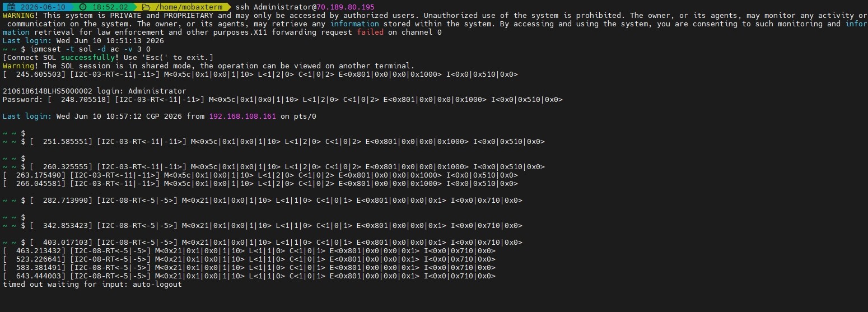Image resolution: width=868 pixels, height=312 pixels.
Task: Click the word 'successfully' in green
Action: pos(87,58)
